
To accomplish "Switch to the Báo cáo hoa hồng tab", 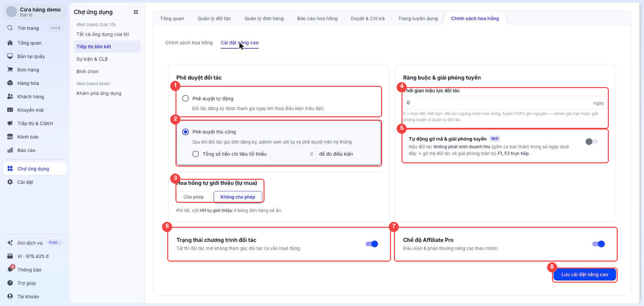I will click(x=317, y=18).
